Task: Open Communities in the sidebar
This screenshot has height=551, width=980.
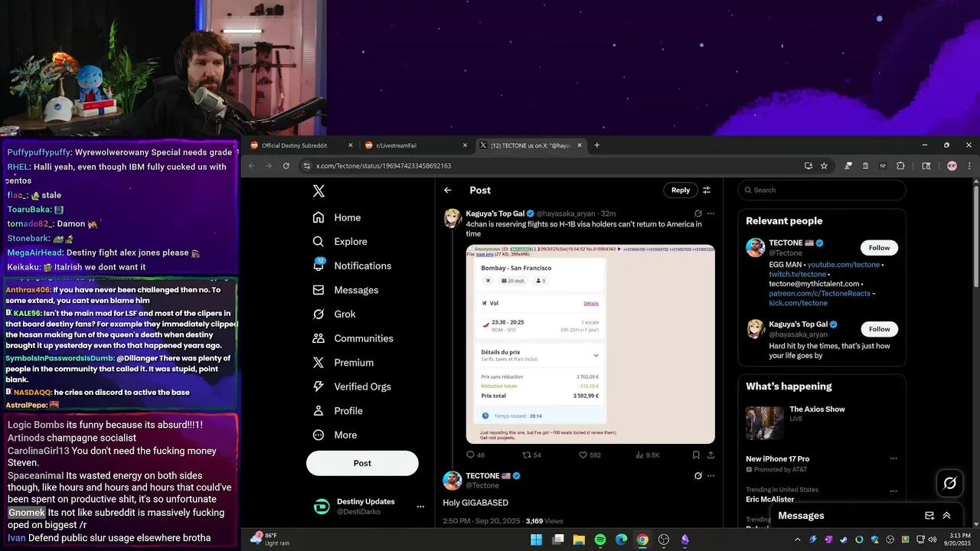Action: pos(353,338)
